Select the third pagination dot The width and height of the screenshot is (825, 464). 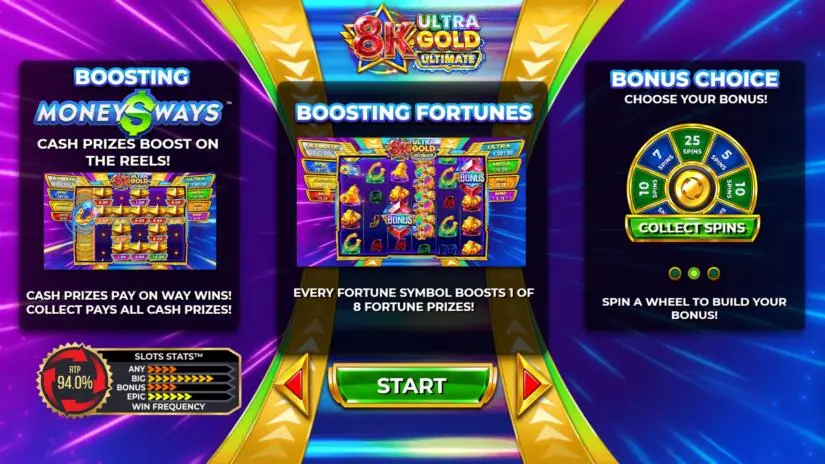(x=713, y=273)
